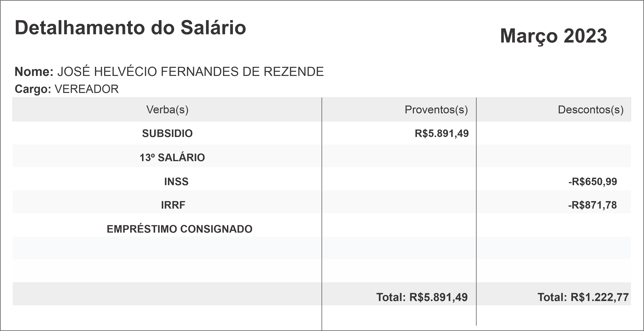Click the 'Verba(s)' column header
The image size is (644, 331).
pos(167,110)
